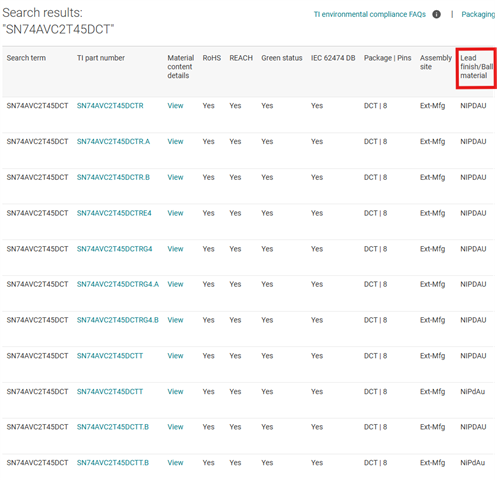Open part number SN74AVC2T45DCTRG4
This screenshot has height=480, width=497.
(114, 249)
